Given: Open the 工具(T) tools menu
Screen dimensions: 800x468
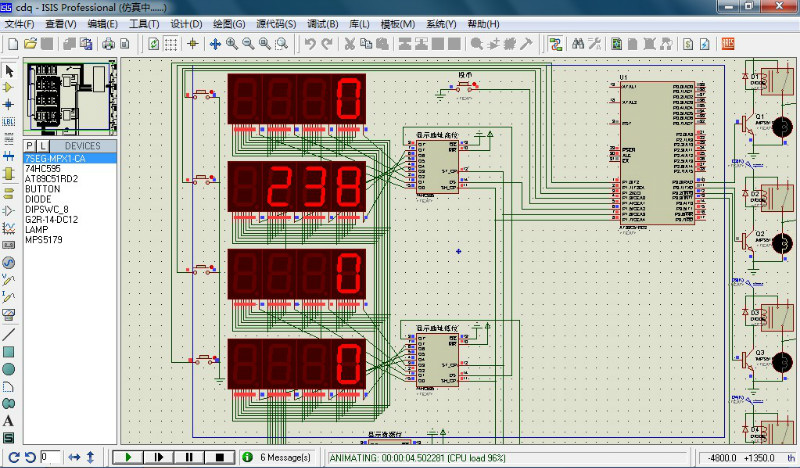Looking at the screenshot, I should (145, 24).
